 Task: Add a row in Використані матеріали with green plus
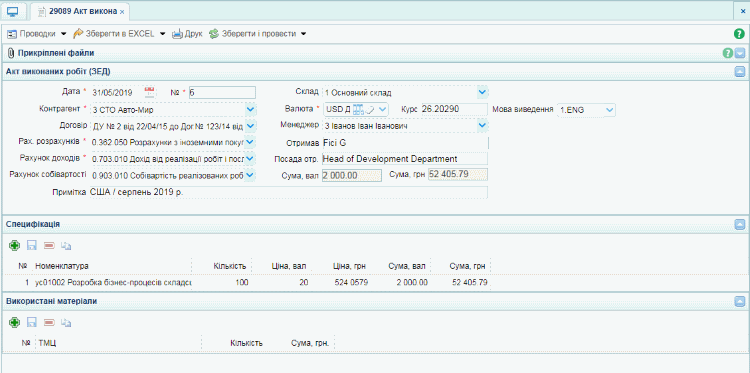coord(14,323)
